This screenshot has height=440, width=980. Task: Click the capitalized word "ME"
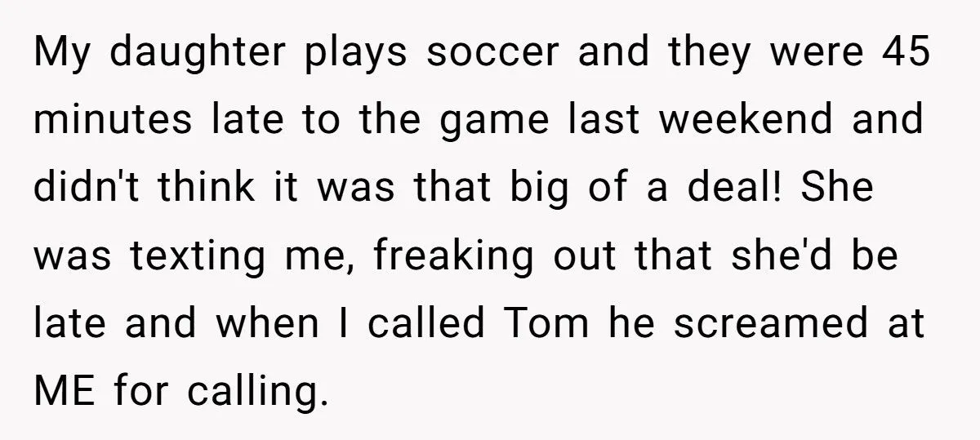(63, 390)
